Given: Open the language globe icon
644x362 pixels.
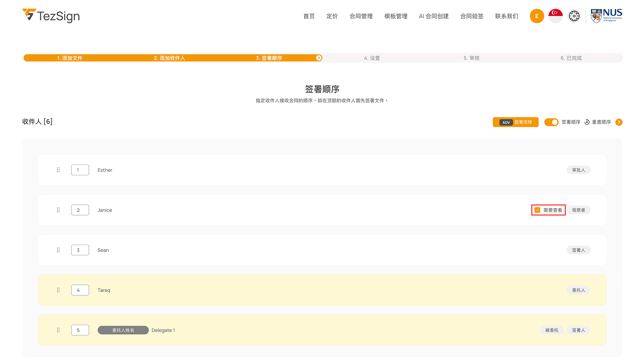Looking at the screenshot, I should [x=574, y=16].
